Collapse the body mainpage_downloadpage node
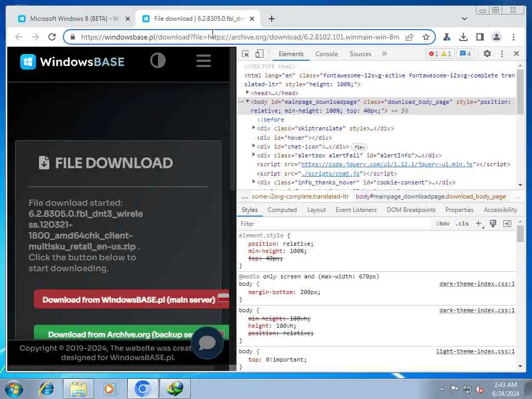 [247, 101]
